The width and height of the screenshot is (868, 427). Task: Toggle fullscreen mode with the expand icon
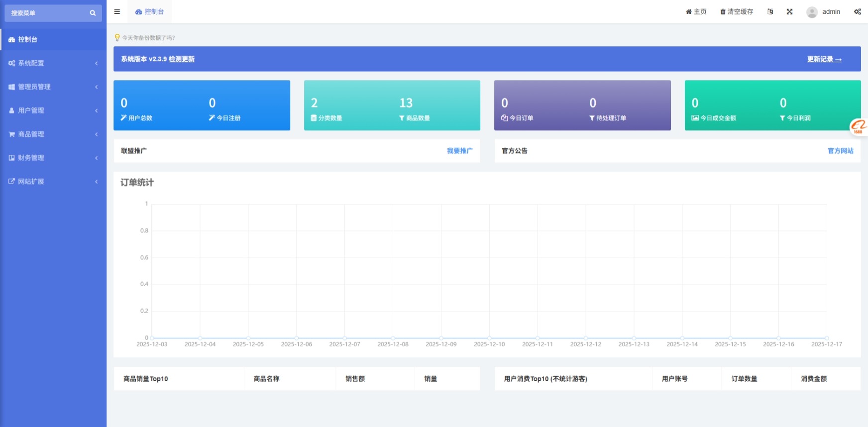point(789,11)
